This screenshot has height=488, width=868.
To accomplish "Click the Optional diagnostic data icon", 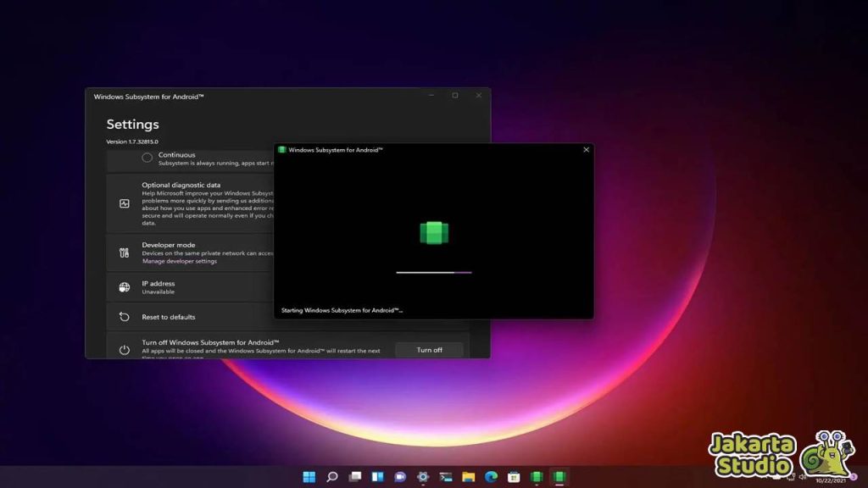I will pos(124,203).
